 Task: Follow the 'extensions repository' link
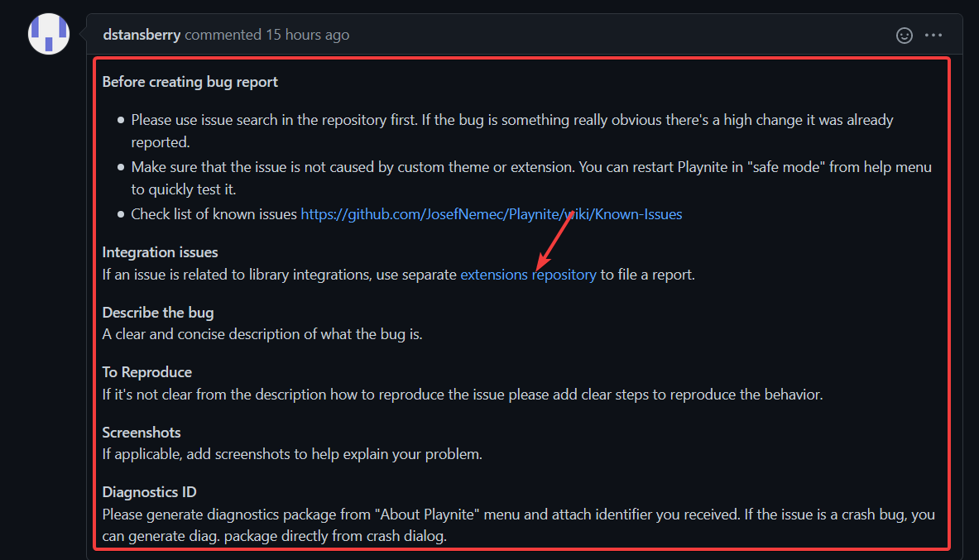point(528,274)
